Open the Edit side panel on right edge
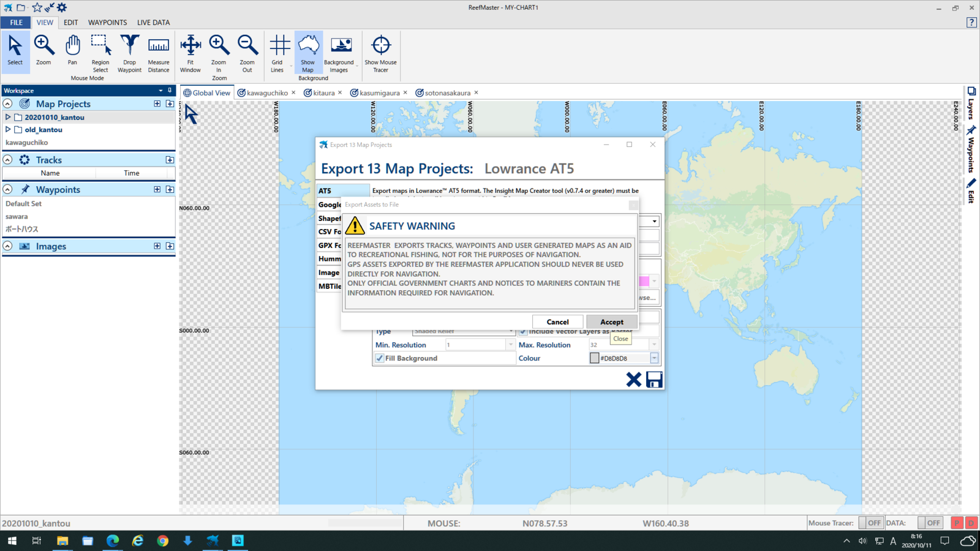The width and height of the screenshot is (980, 551). coord(971,191)
